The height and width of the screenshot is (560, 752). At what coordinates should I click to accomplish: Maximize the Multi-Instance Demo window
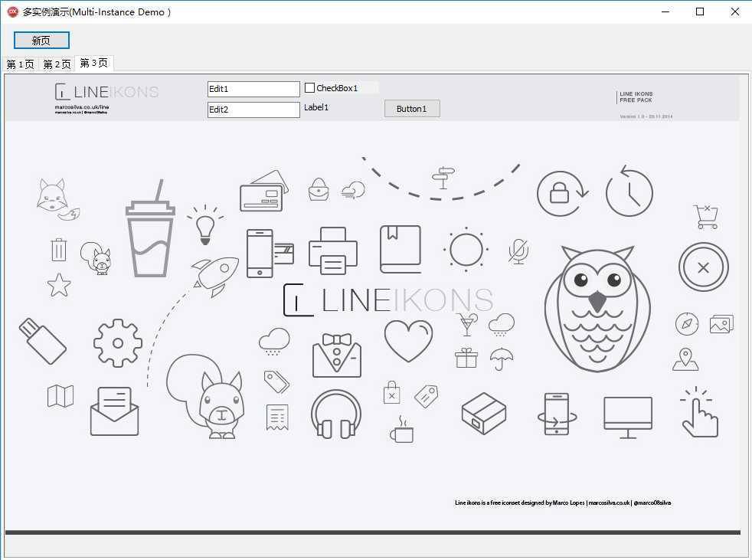pyautogui.click(x=700, y=11)
